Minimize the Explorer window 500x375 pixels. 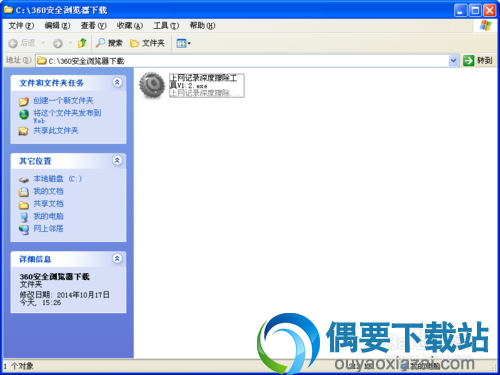[x=460, y=10]
